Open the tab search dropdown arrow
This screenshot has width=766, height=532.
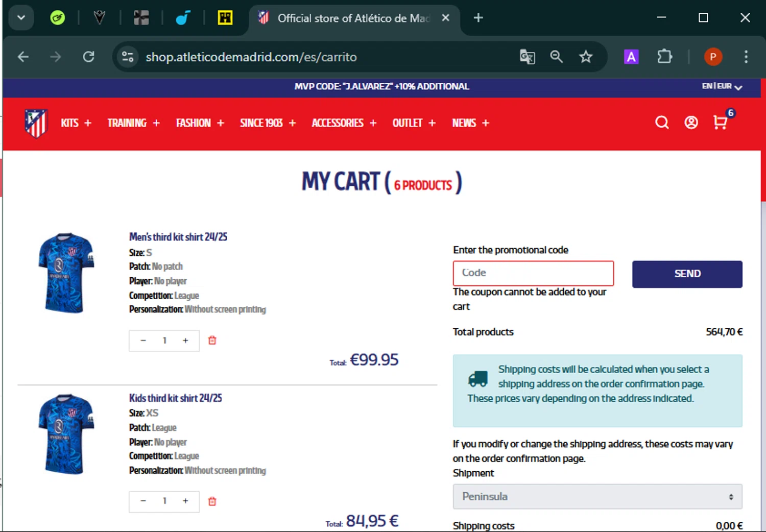tap(21, 18)
